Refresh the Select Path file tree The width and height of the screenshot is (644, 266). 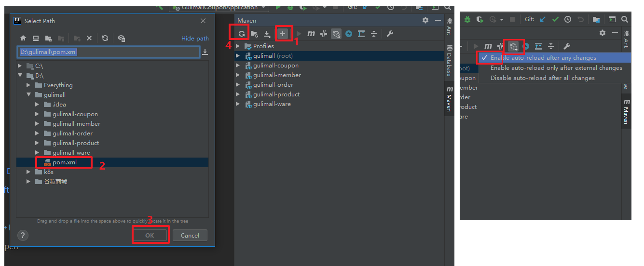point(105,38)
